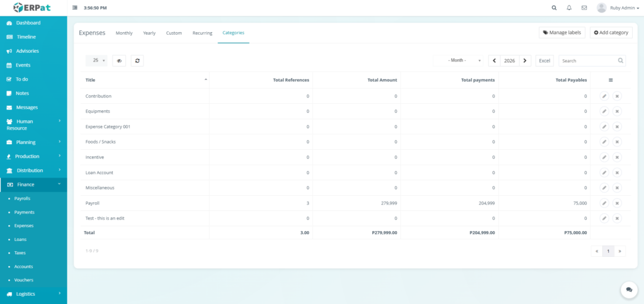The height and width of the screenshot is (304, 644).
Task: Select Loans in the Finance submenu
Action: 22,239
